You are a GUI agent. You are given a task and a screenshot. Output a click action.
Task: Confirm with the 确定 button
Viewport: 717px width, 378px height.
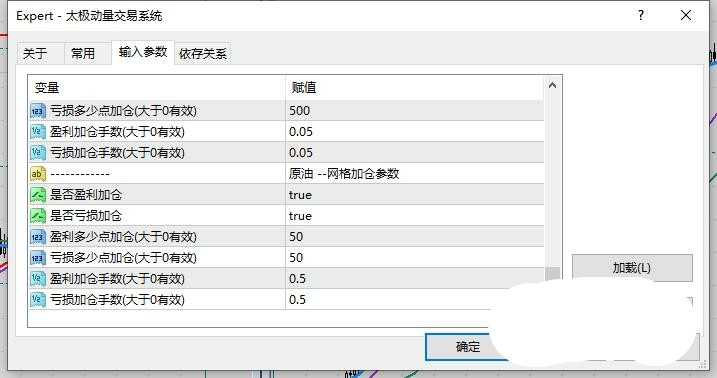467,346
